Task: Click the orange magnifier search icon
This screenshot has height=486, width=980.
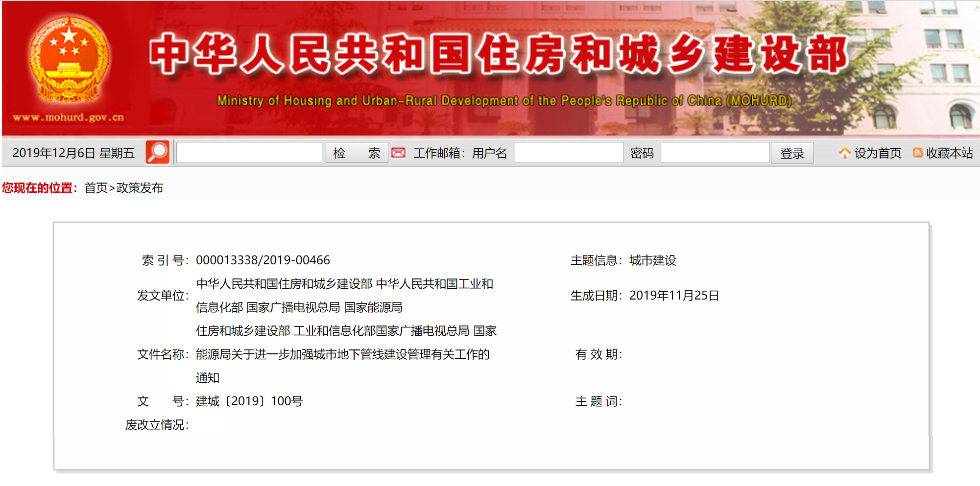Action: coord(158,153)
